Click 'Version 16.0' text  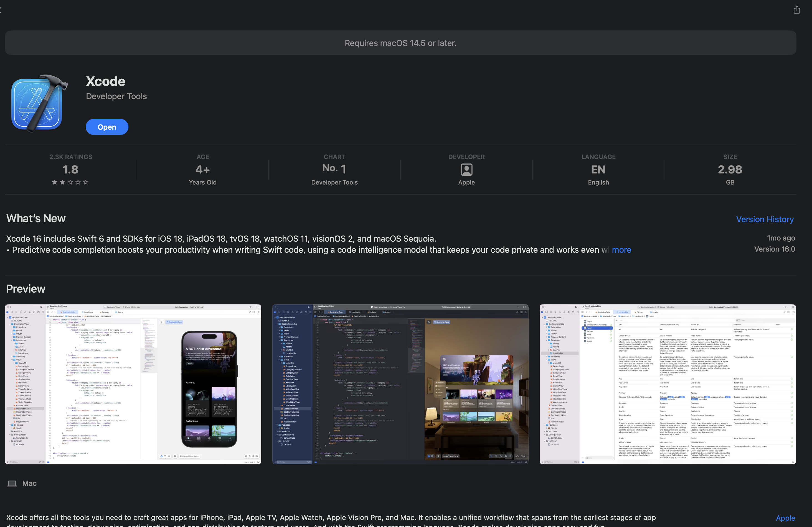coord(775,249)
